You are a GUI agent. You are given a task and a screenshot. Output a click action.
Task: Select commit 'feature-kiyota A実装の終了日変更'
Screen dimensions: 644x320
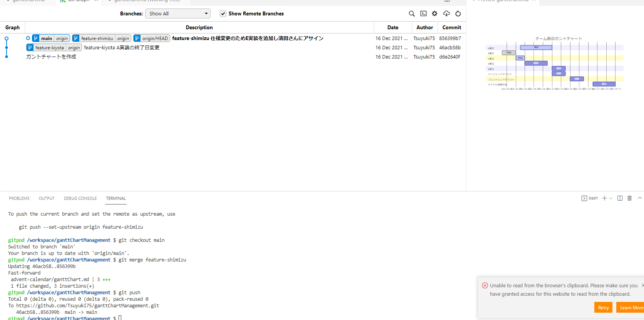point(122,48)
